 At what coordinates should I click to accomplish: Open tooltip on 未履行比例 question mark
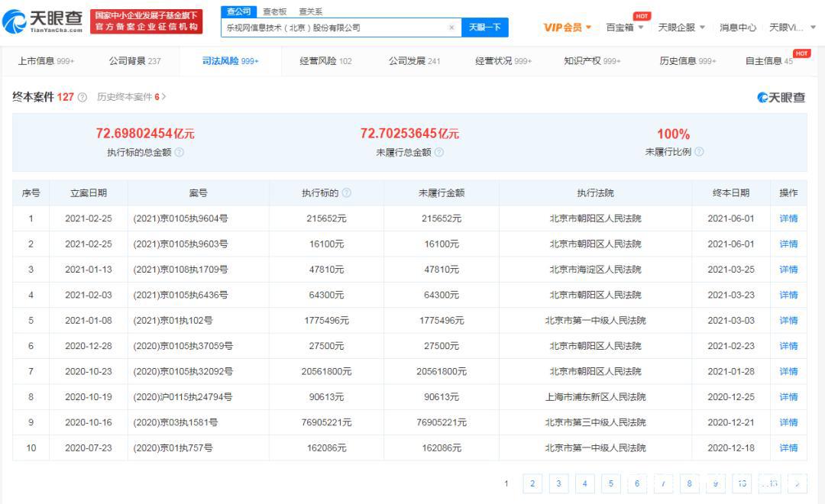point(700,151)
